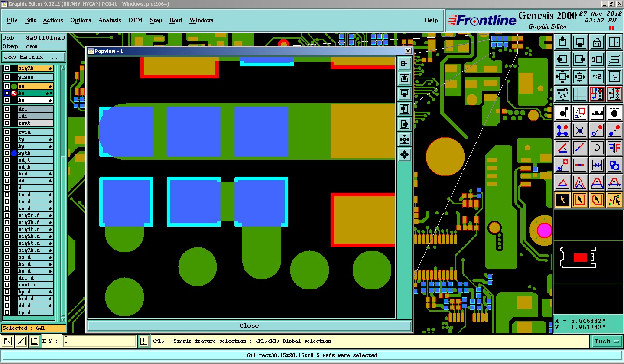The width and height of the screenshot is (624, 364).
Task: Click the blue connected-dots net icon
Action: click(562, 130)
